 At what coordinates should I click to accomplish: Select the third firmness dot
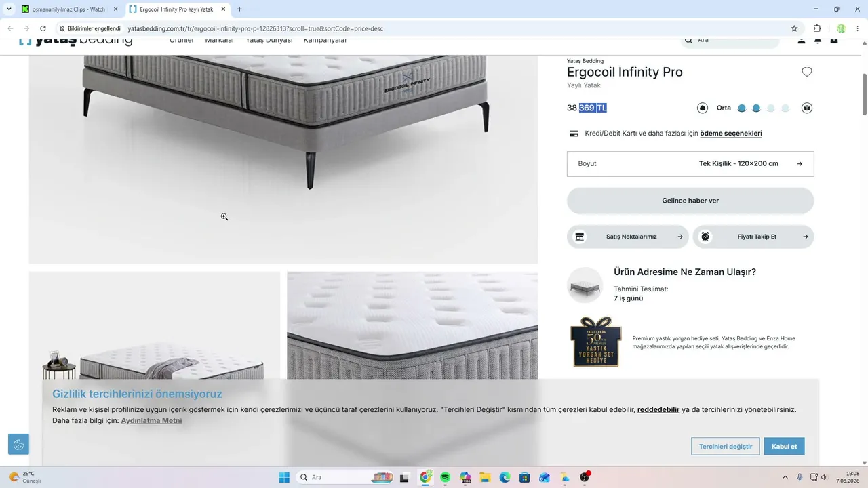771,108
